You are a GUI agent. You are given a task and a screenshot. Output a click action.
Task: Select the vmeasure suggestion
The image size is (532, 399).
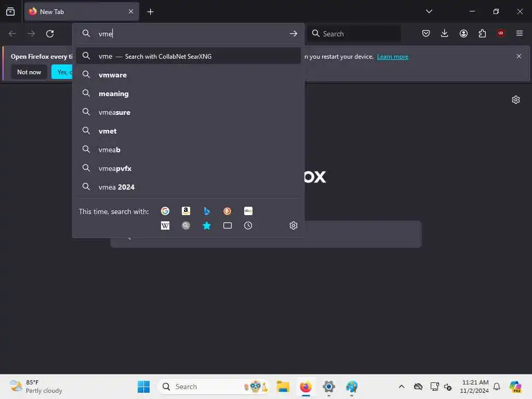(x=188, y=112)
